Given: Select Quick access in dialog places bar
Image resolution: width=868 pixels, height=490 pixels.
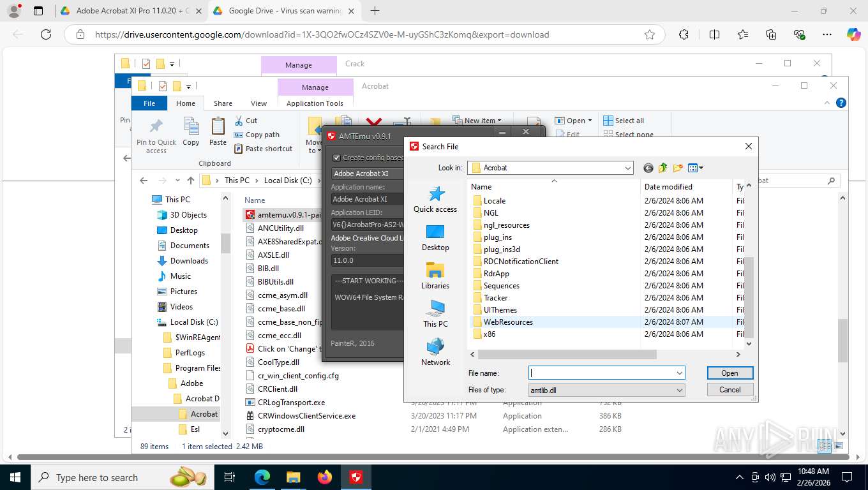Looking at the screenshot, I should pyautogui.click(x=435, y=200).
